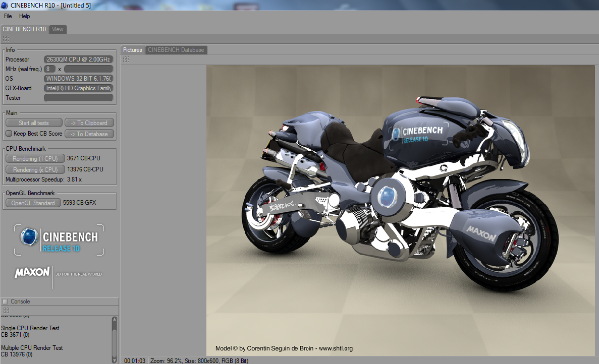This screenshot has height=364, width=599.
Task: Click the Single CPU Render Test console line
Action: [30, 328]
